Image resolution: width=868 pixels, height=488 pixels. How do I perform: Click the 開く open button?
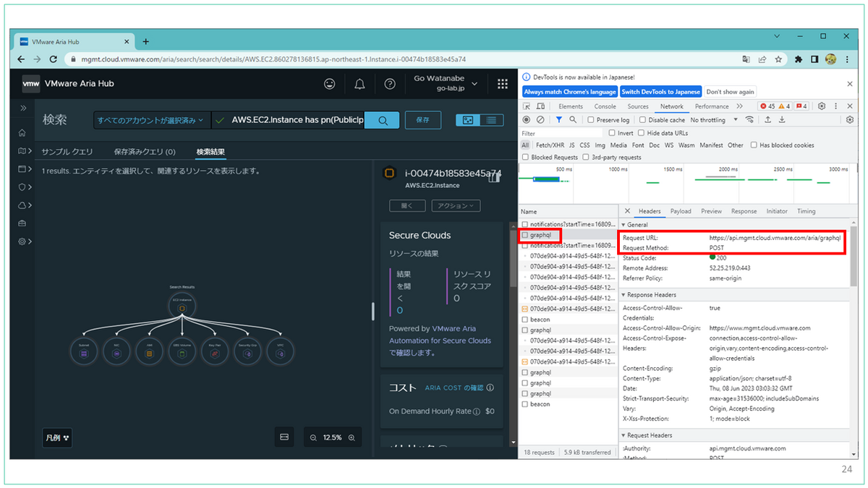(408, 206)
